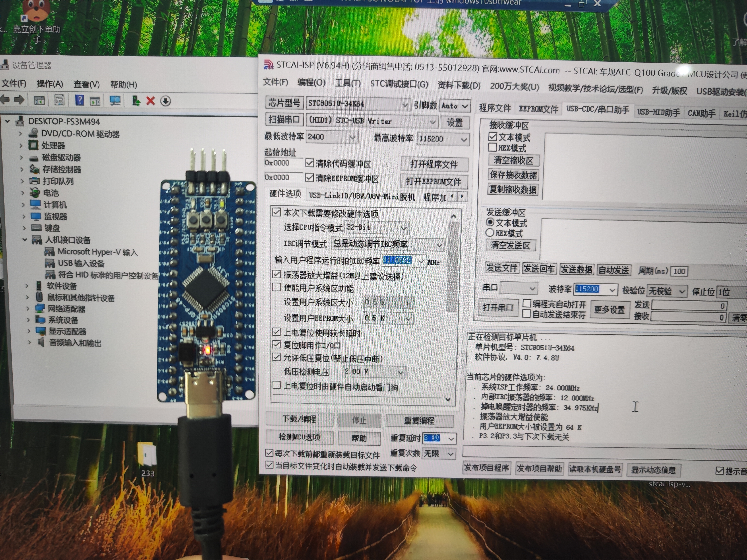
Task: Click the 检测MCU选项 button
Action: pos(299,437)
